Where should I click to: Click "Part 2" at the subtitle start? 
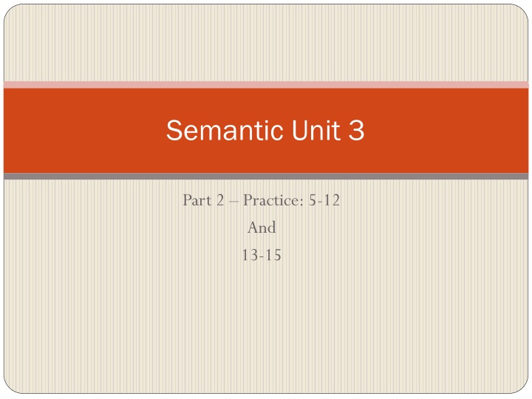(203, 200)
